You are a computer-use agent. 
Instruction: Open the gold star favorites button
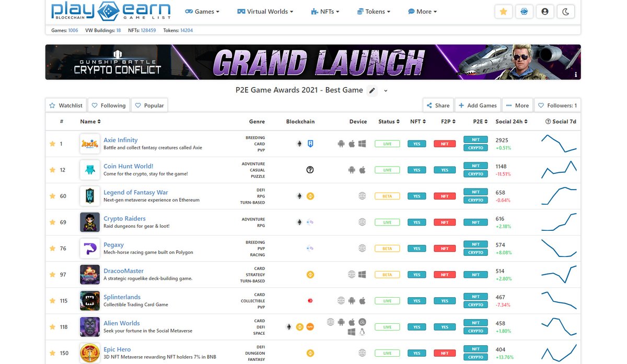503,11
